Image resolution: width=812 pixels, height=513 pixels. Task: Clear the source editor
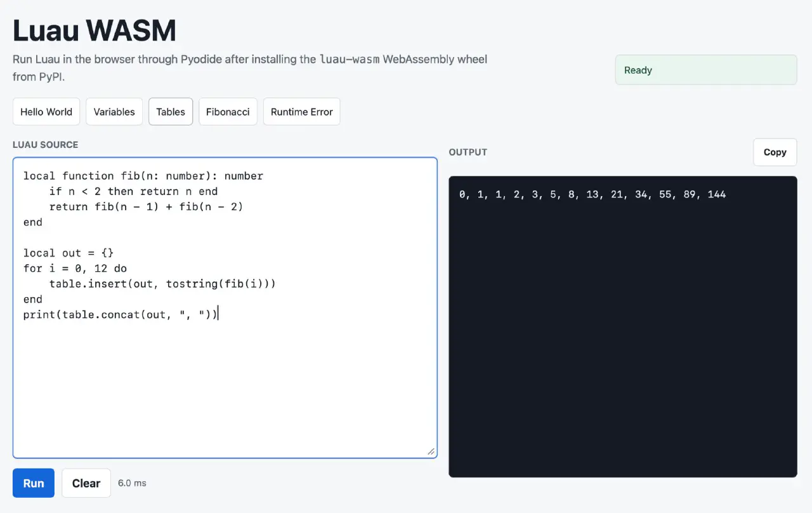(x=86, y=483)
